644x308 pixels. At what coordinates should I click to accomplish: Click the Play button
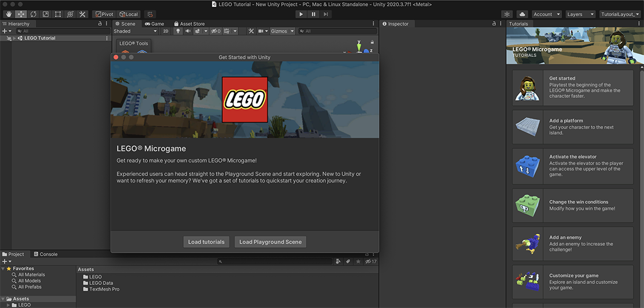[301, 14]
